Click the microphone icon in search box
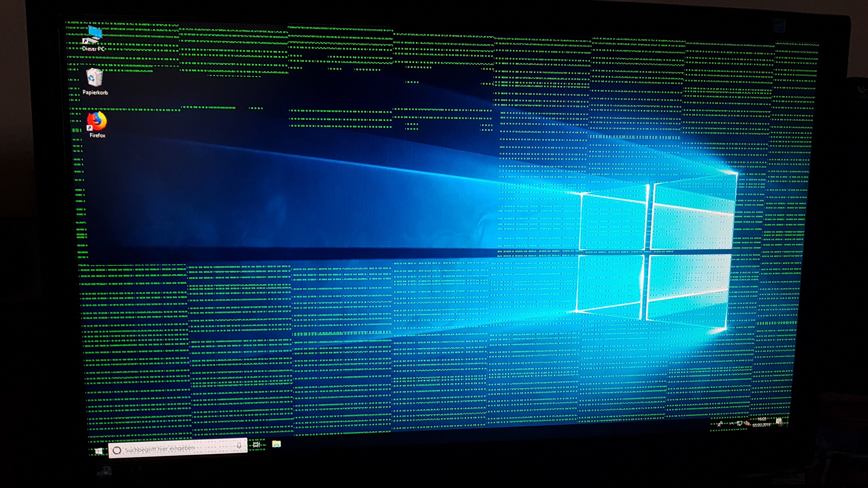868x488 pixels. tap(238, 446)
